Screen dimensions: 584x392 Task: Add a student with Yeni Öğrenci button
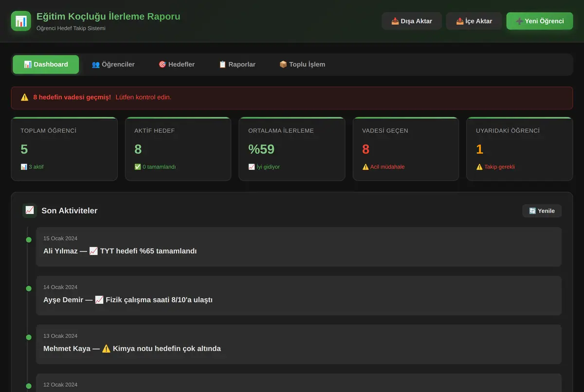coord(540,21)
